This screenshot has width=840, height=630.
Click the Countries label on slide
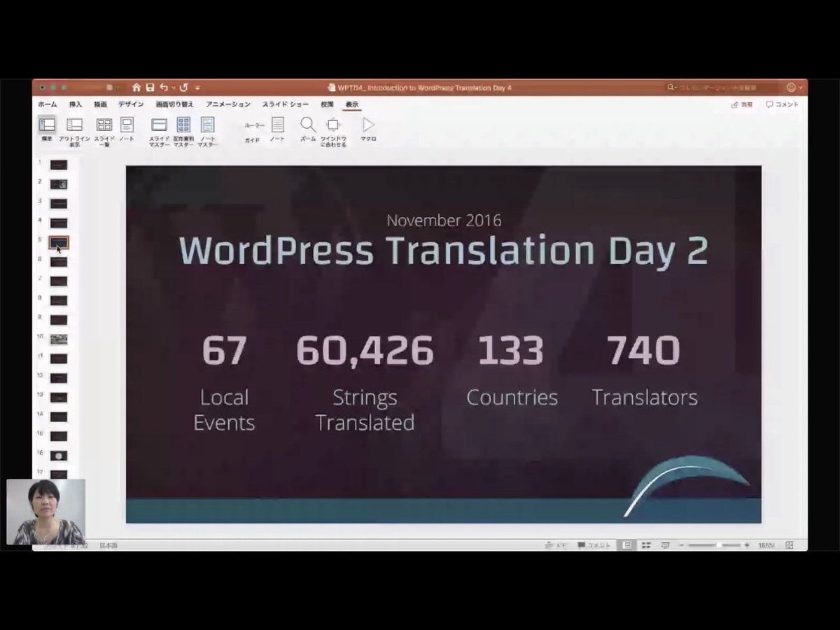(512, 398)
